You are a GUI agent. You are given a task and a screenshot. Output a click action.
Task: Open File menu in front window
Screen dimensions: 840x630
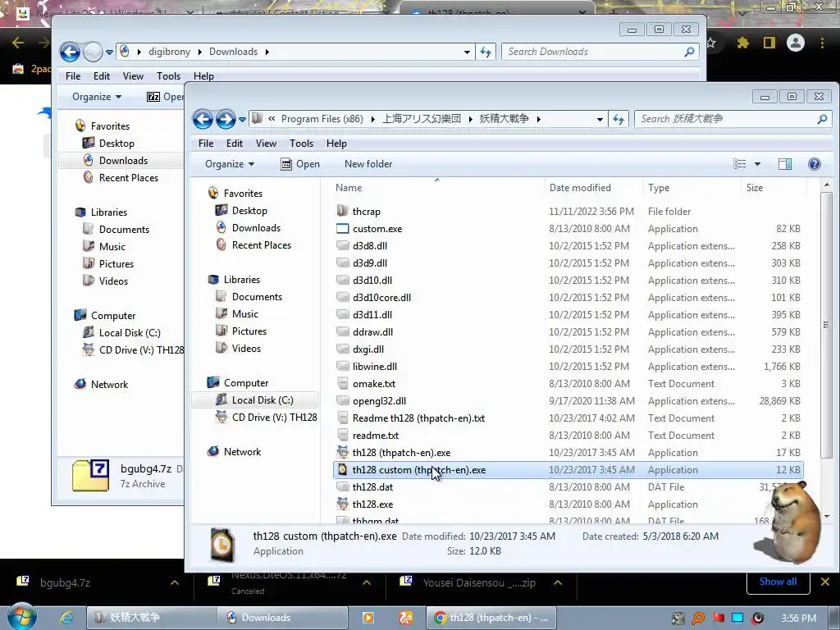pyautogui.click(x=206, y=143)
